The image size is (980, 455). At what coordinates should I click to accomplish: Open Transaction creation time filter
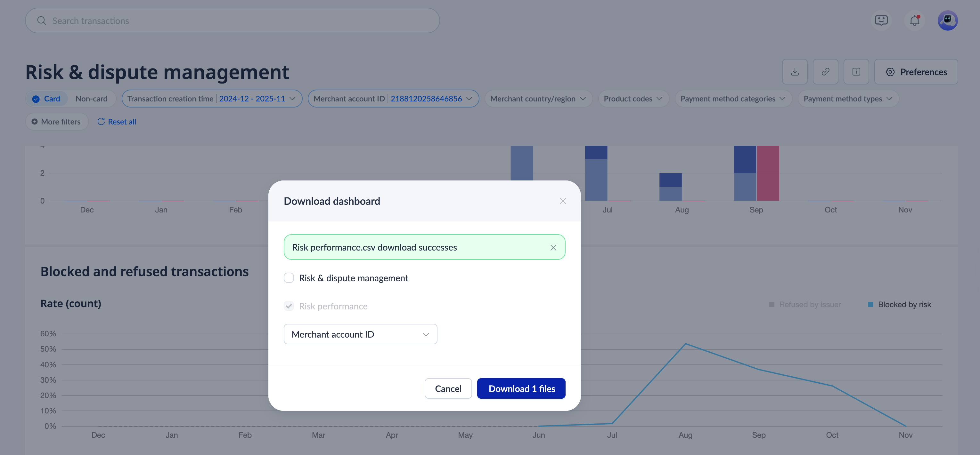(211, 99)
